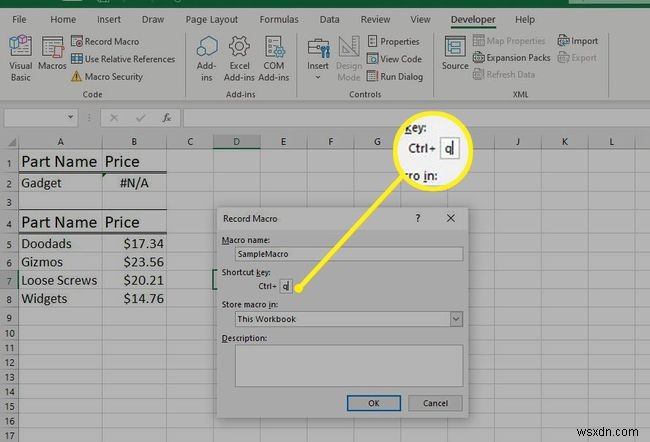Select the Gadget cell
Image resolution: width=650 pixels, height=442 pixels.
(x=61, y=183)
